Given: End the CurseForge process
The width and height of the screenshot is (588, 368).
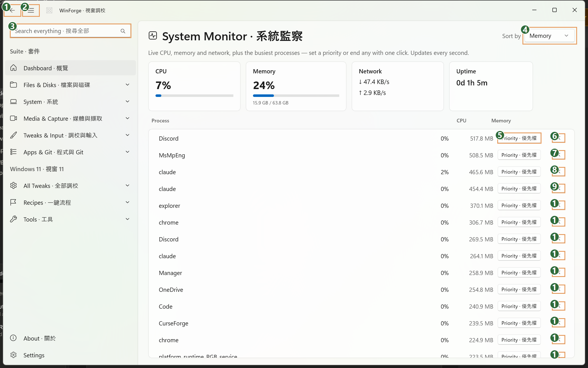Looking at the screenshot, I should (559, 323).
